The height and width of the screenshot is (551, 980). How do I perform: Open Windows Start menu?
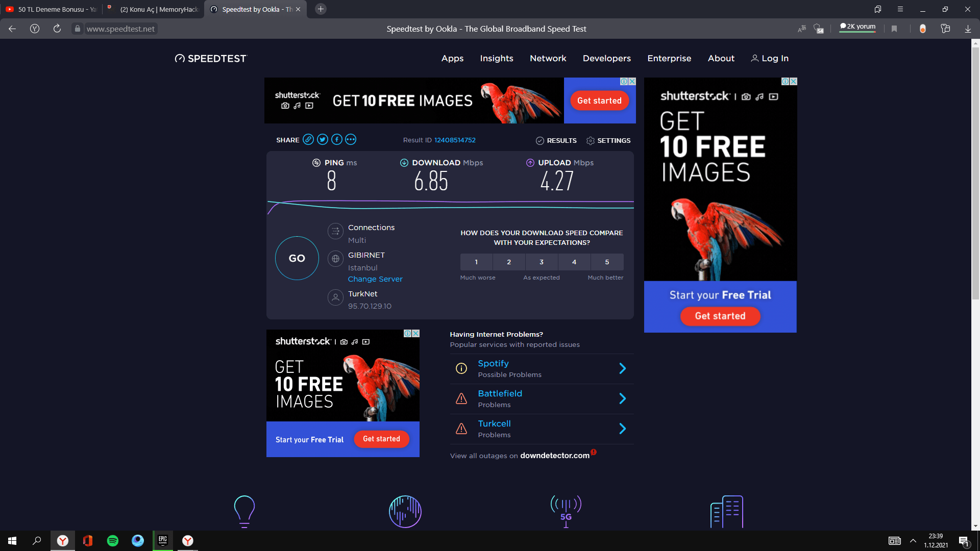[12, 541]
